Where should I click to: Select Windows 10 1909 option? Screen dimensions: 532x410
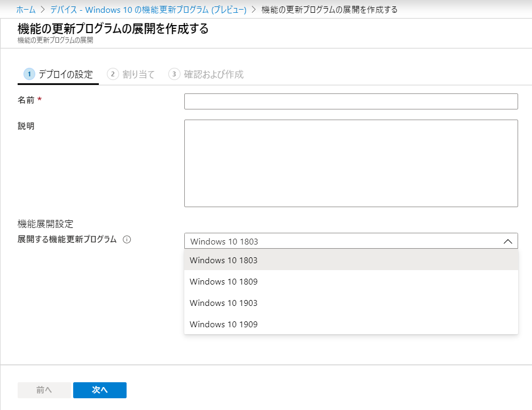coord(351,324)
